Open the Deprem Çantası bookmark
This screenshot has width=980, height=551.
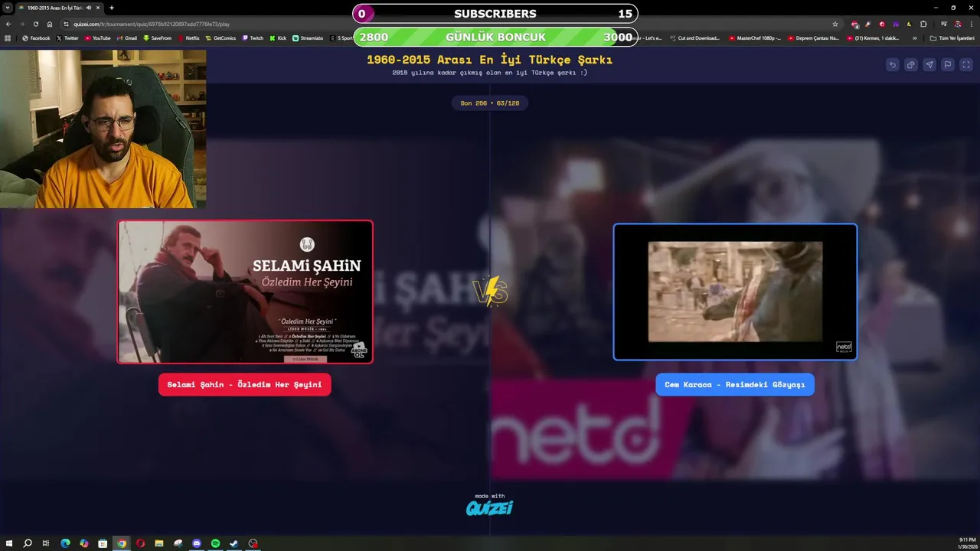coord(814,37)
